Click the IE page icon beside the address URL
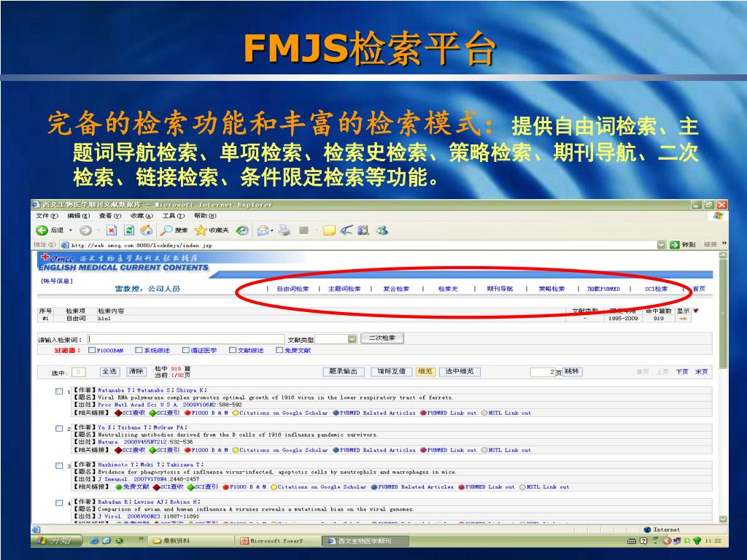This screenshot has height=560, width=747. click(x=65, y=245)
